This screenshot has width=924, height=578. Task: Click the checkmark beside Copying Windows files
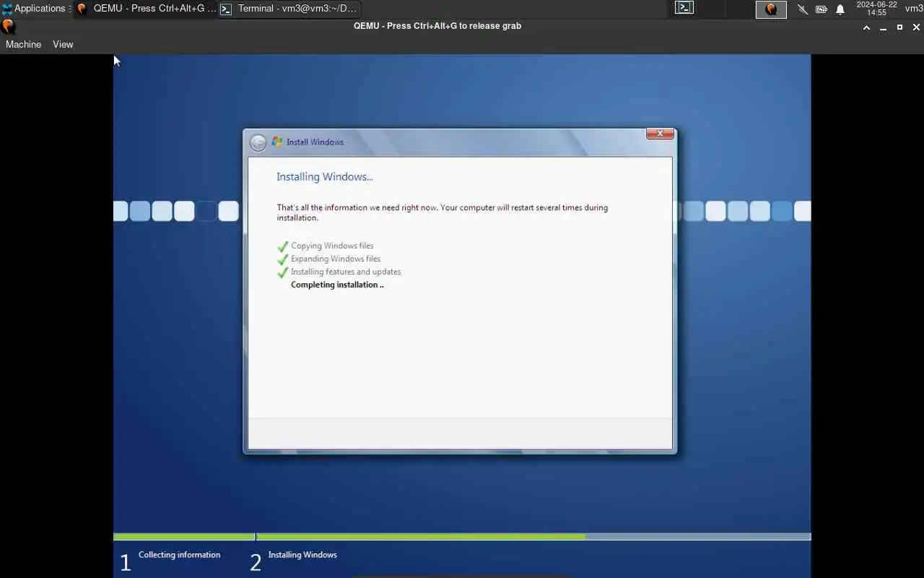tap(283, 246)
